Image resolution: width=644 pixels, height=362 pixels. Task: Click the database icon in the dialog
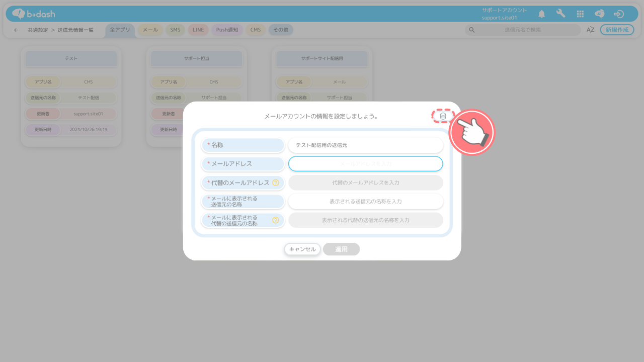pyautogui.click(x=443, y=116)
